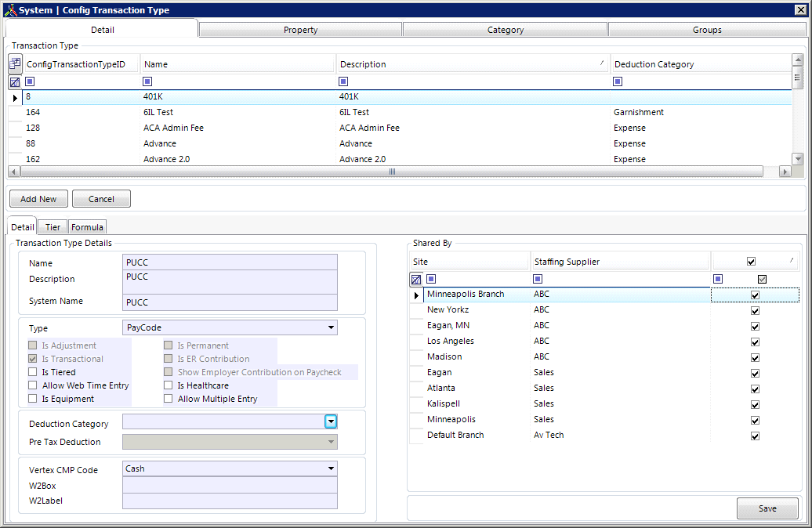Enable the Is Tiered checkbox
This screenshot has height=528, width=812.
tap(33, 372)
